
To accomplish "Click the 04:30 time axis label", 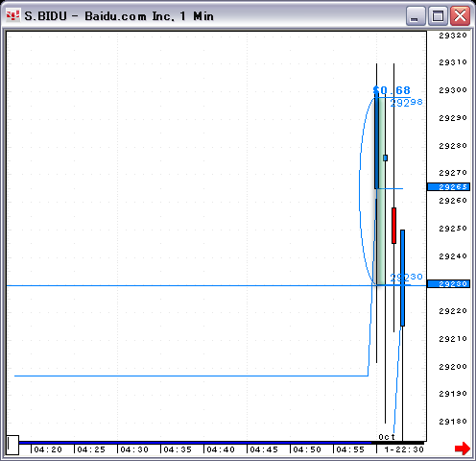I will coord(134,449).
